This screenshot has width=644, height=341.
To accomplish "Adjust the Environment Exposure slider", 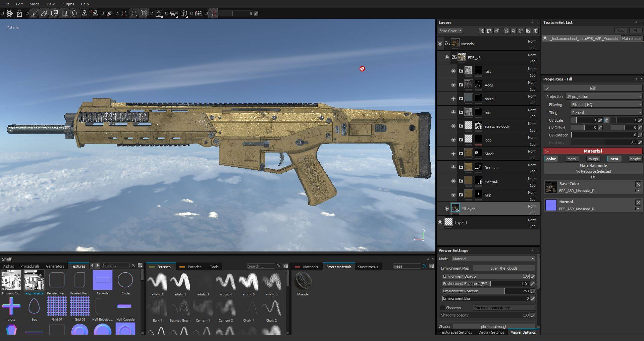I will (x=485, y=284).
